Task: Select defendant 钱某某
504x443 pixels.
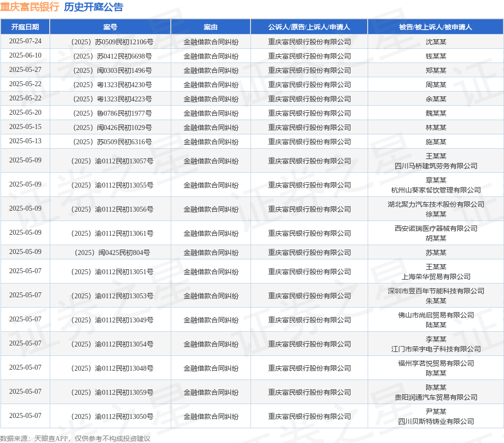Action: (x=436, y=56)
